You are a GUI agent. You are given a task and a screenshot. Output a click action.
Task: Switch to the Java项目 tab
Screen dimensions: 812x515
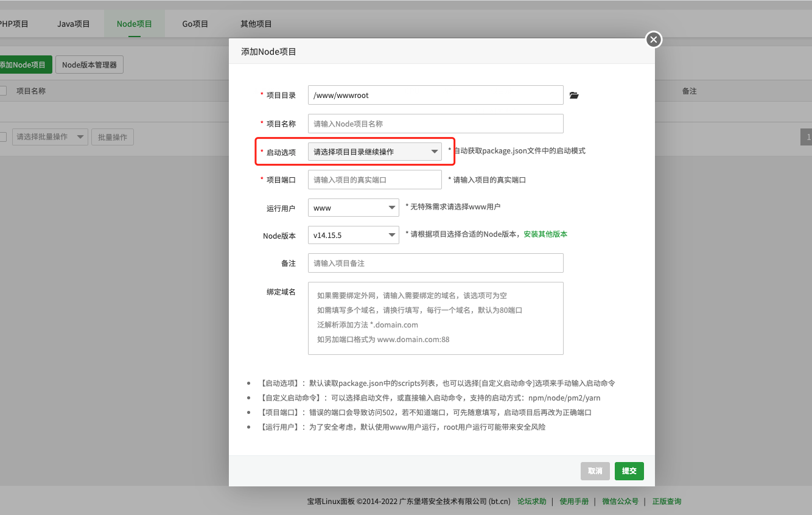click(74, 24)
